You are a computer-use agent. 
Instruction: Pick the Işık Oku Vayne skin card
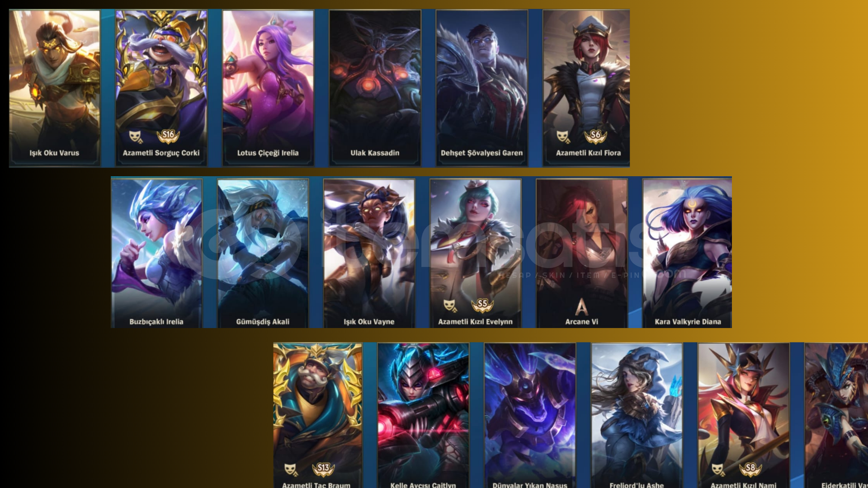coord(369,253)
